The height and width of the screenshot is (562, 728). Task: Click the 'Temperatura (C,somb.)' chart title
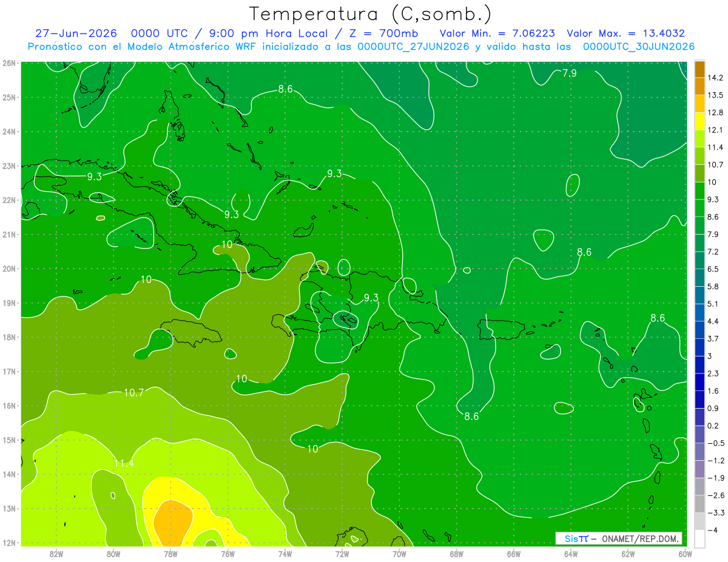tap(370, 14)
